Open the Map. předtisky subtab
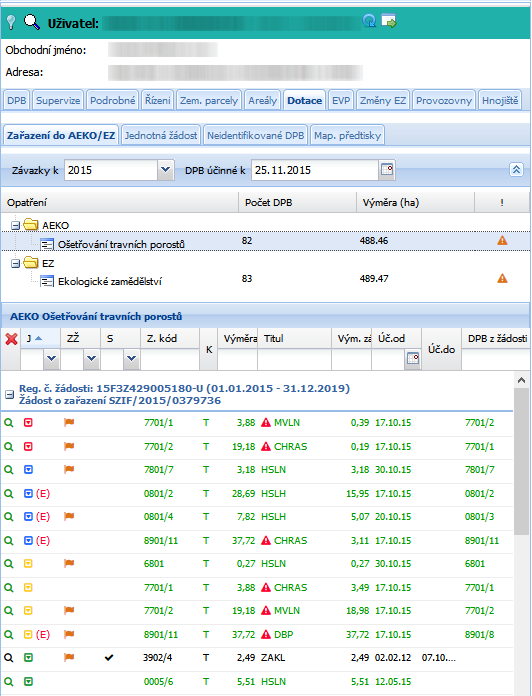This screenshot has width=532, height=696. (x=347, y=135)
